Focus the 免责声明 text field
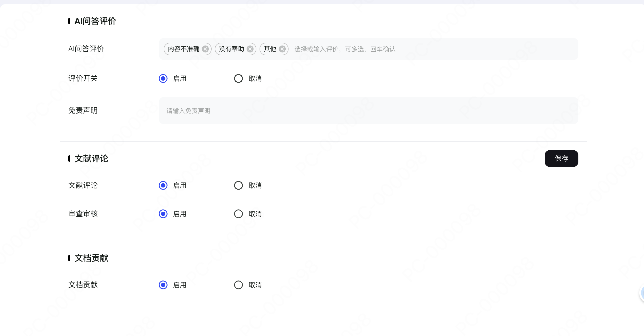The height and width of the screenshot is (336, 644). coord(368,111)
